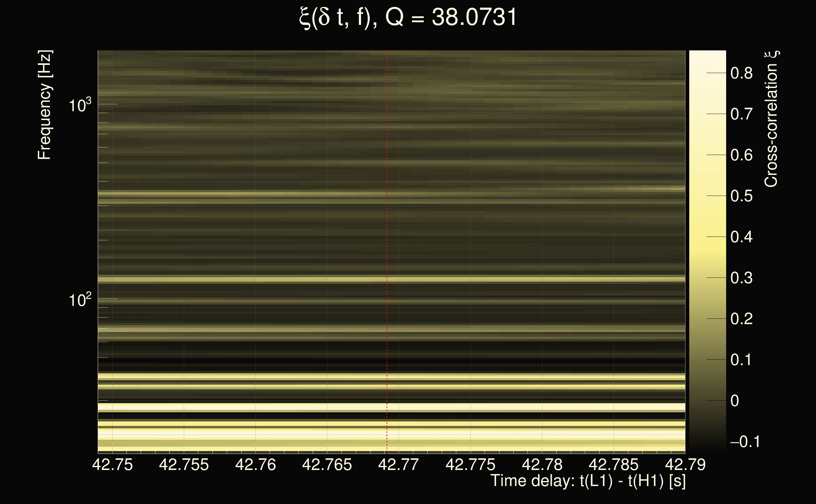Click the 0.2 label on the colorbar
The width and height of the screenshot is (816, 504).
point(741,319)
